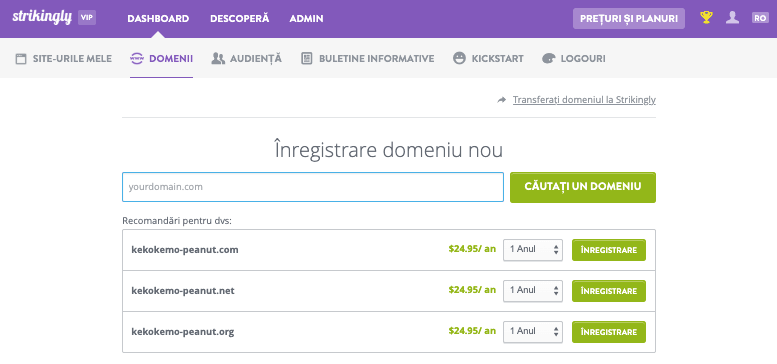The width and height of the screenshot is (777, 364).
Task: Click the www Domenii icon
Action: pos(137,58)
